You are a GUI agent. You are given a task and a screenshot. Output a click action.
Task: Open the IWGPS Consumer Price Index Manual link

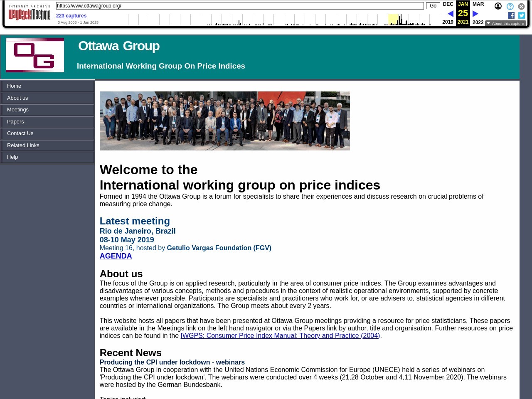(280, 336)
